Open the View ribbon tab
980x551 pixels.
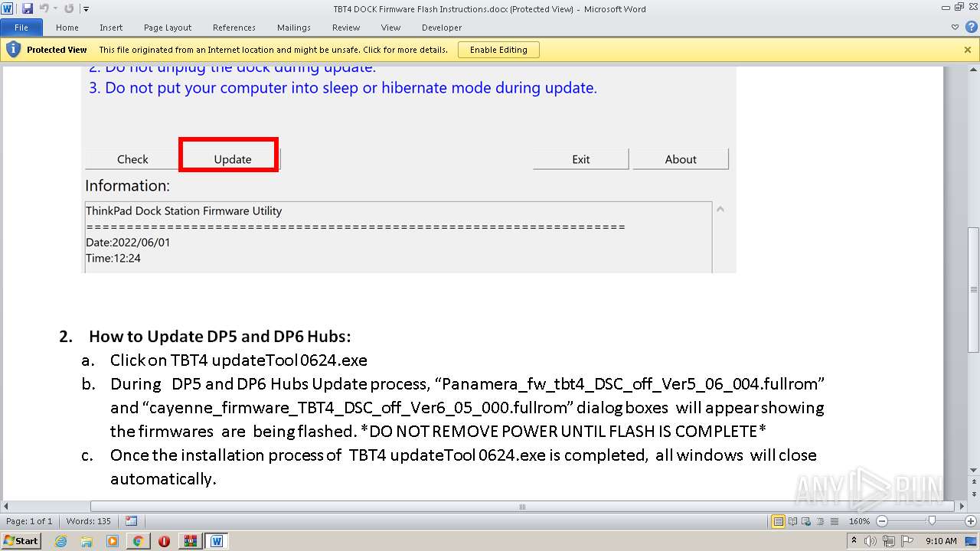(x=390, y=28)
